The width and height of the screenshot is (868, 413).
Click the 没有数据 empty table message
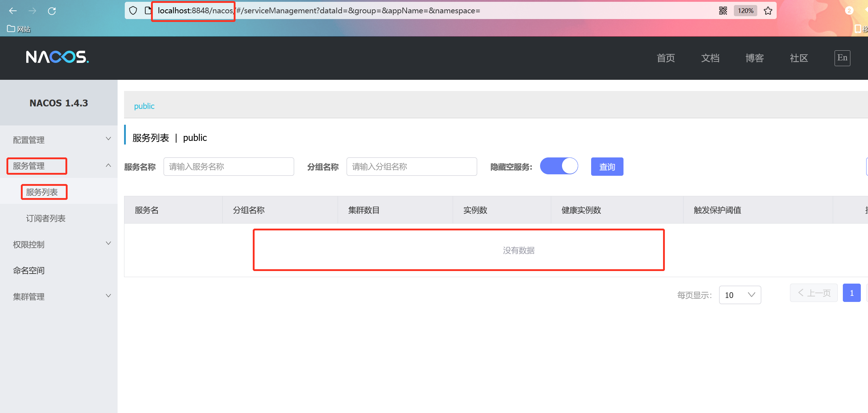click(x=518, y=250)
